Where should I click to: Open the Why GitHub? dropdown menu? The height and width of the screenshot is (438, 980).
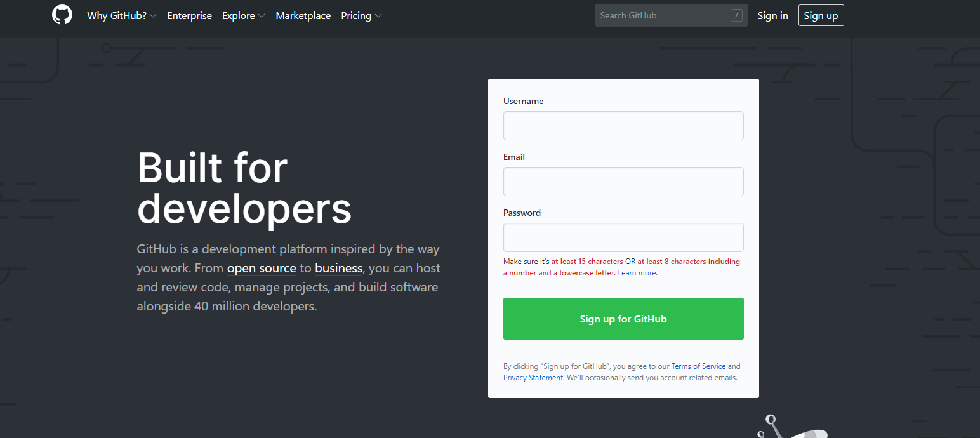coord(122,16)
